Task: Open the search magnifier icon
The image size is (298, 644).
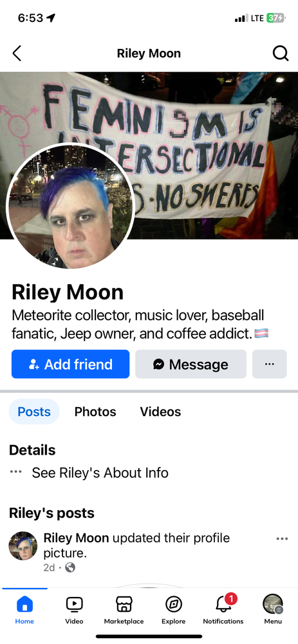Action: 281,53
